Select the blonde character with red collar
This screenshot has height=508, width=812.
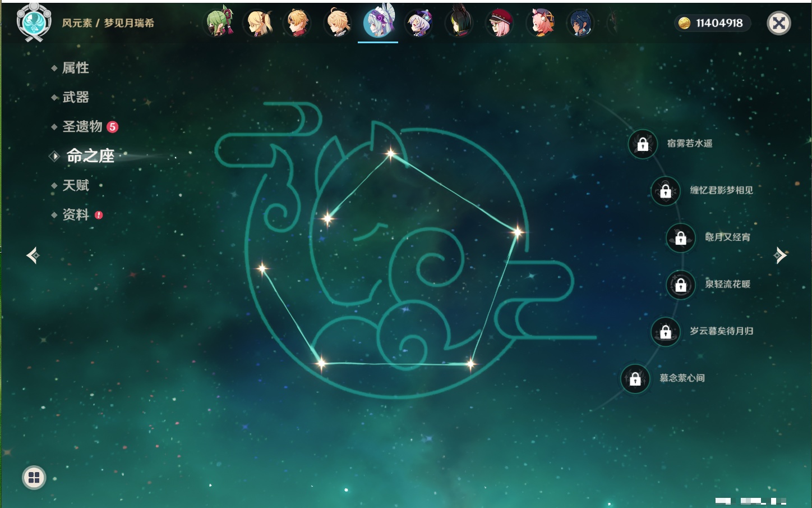pos(298,23)
